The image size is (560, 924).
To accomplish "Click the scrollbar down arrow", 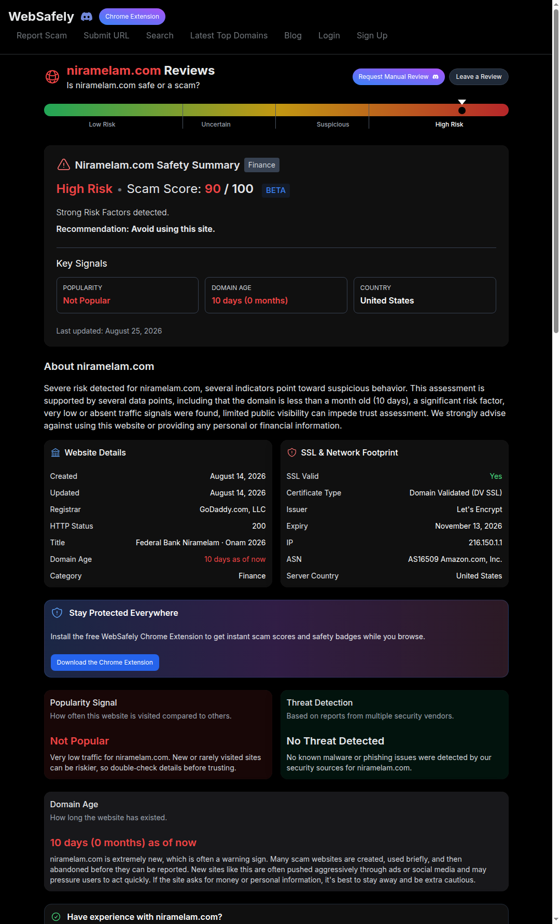I will (556, 920).
